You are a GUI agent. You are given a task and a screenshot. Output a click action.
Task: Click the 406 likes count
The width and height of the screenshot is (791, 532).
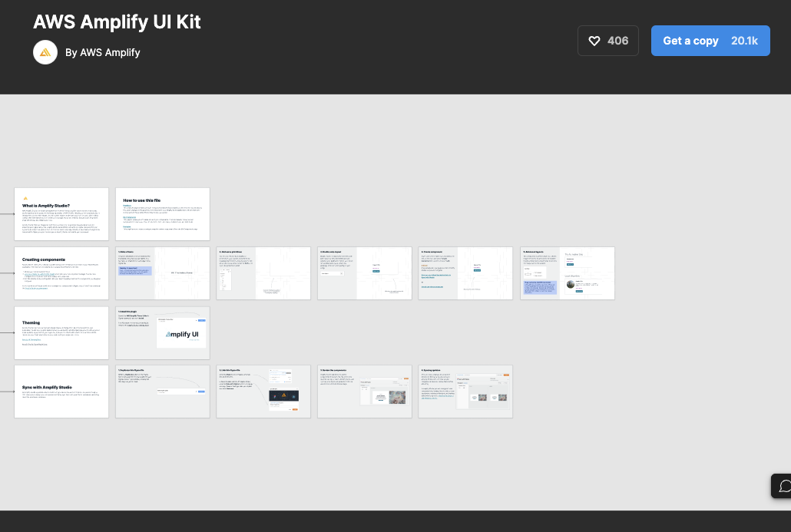click(618, 41)
